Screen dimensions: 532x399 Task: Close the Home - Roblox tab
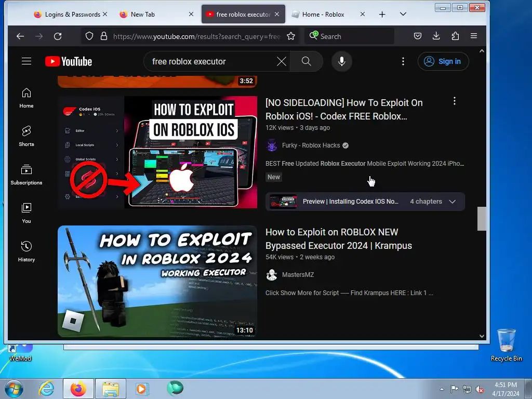[362, 14]
